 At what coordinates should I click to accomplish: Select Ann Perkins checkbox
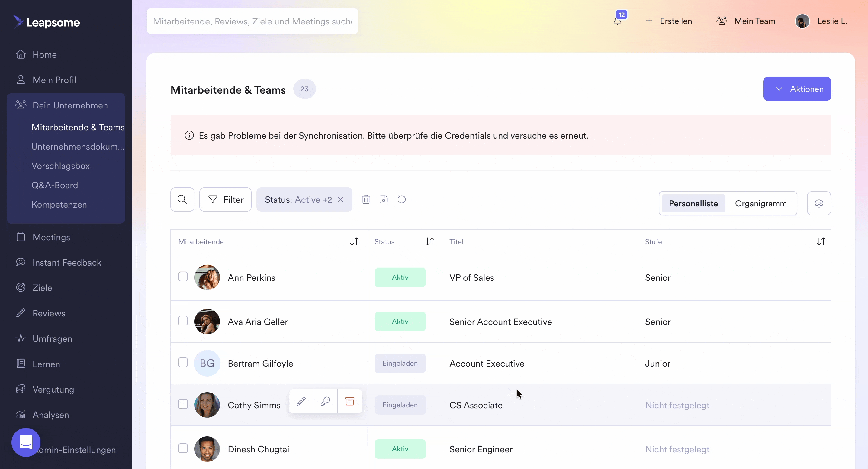183,277
